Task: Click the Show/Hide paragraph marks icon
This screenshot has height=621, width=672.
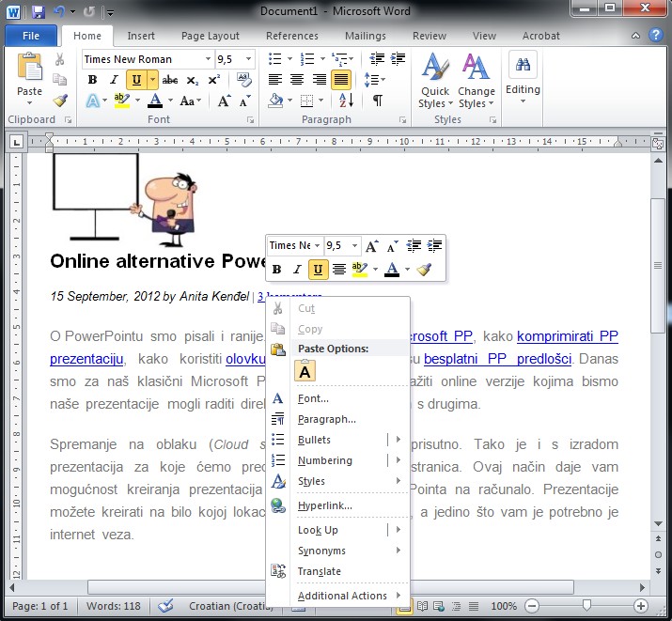Action: (x=377, y=101)
